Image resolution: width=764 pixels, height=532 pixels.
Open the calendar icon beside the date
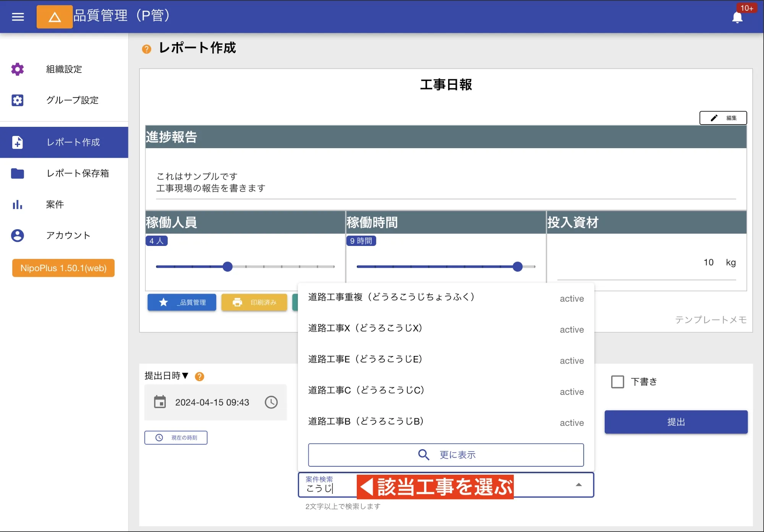(160, 402)
